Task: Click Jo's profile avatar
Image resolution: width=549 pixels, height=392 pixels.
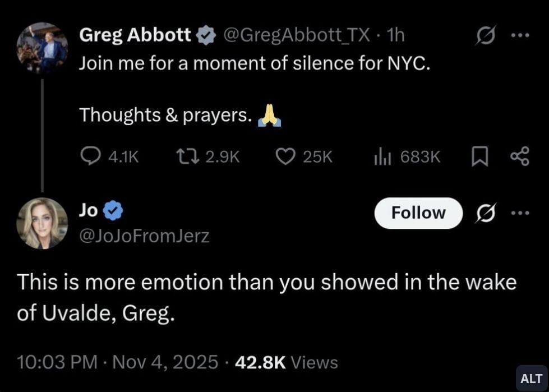Action: [42, 223]
